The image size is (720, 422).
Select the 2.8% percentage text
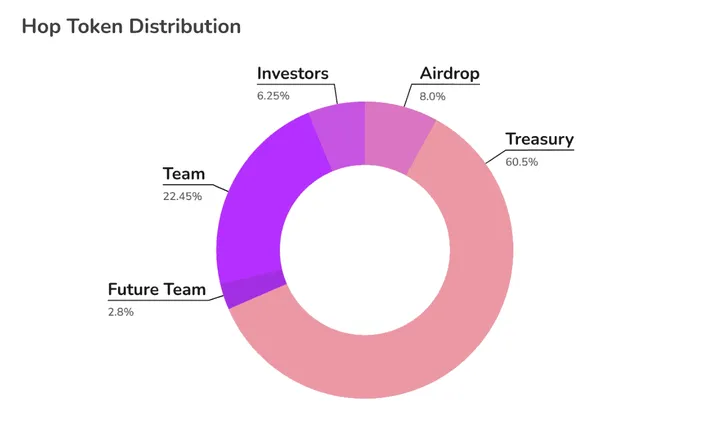121,312
